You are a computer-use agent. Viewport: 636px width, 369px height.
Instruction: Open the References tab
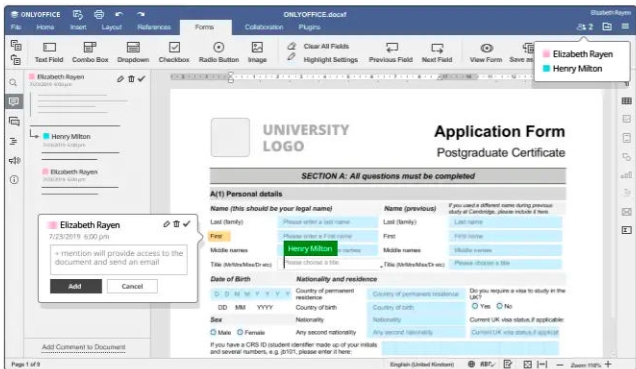click(x=154, y=27)
